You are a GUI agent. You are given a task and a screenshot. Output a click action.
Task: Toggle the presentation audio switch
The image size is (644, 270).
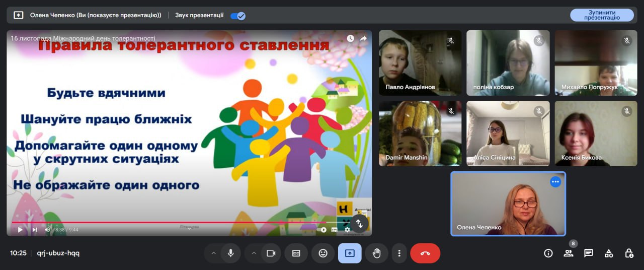(237, 15)
